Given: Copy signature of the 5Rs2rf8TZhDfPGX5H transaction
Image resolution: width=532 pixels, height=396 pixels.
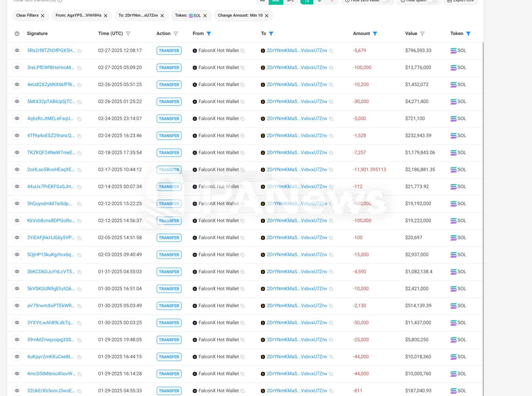Looking at the screenshot, I should click(79, 51).
